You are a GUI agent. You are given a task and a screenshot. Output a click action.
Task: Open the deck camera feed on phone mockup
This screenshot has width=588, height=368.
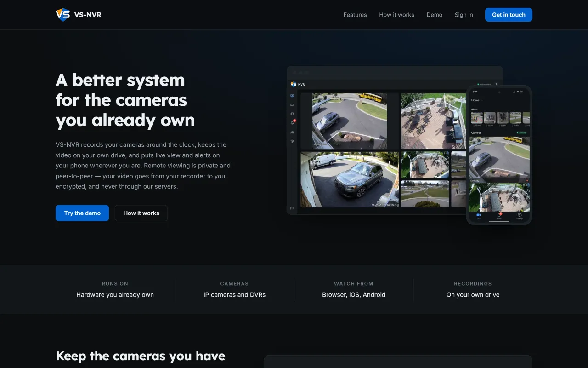pos(499,197)
